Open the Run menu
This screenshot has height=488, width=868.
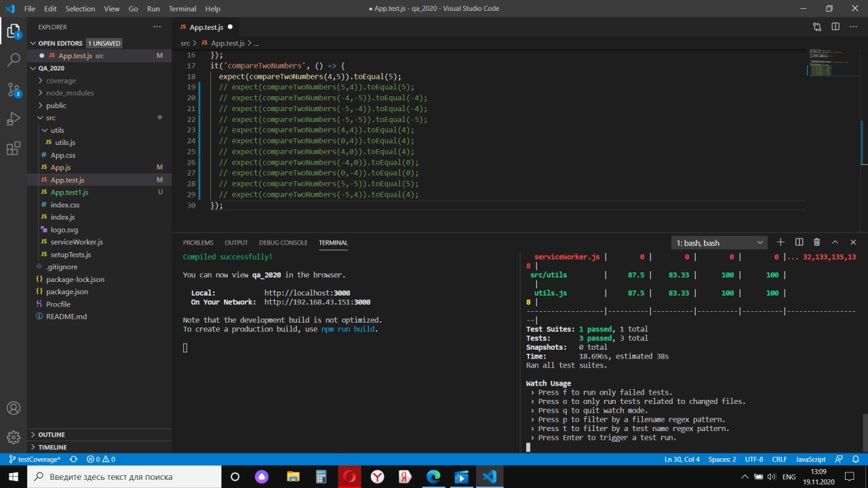(x=153, y=9)
